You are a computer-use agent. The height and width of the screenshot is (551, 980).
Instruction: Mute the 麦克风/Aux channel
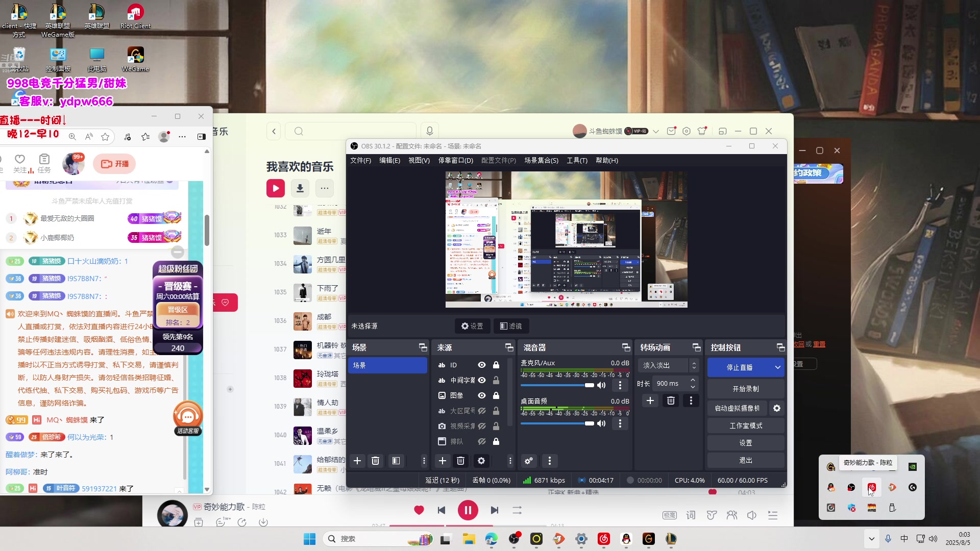click(602, 385)
